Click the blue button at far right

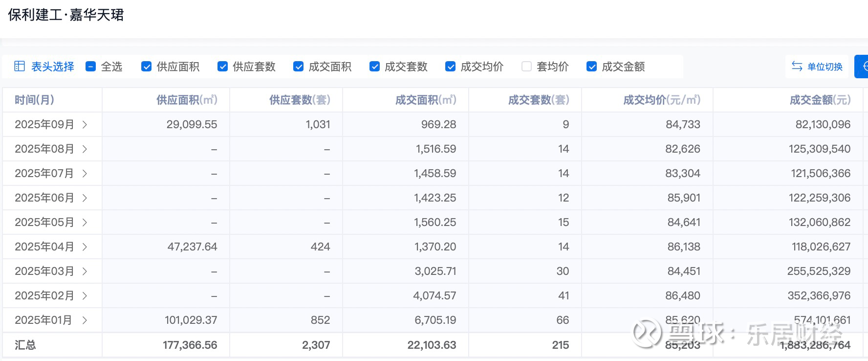click(862, 67)
